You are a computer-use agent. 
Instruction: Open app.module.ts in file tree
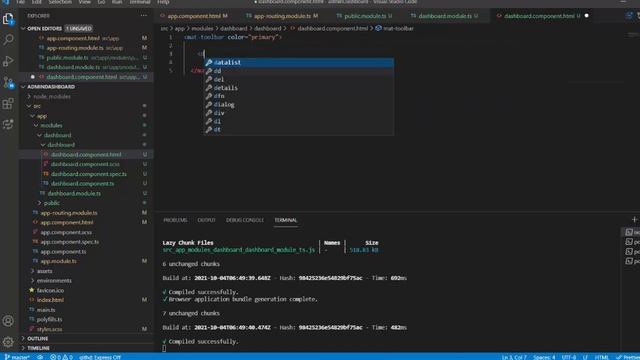[x=58, y=261]
